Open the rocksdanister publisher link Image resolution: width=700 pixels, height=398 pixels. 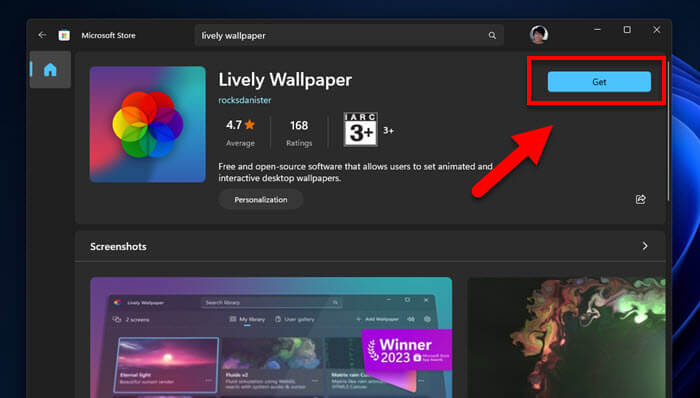tap(245, 100)
